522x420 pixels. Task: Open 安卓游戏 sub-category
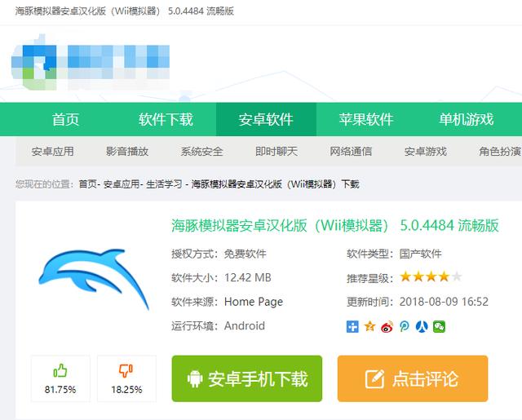426,152
